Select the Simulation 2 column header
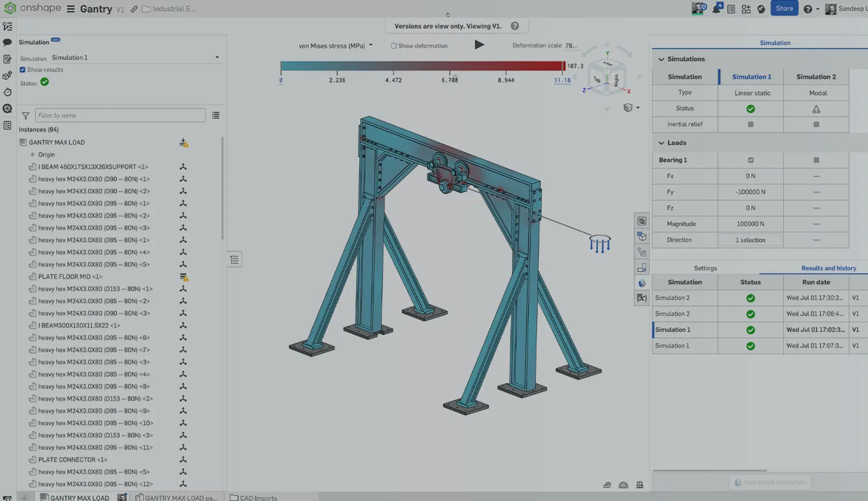 (x=816, y=77)
